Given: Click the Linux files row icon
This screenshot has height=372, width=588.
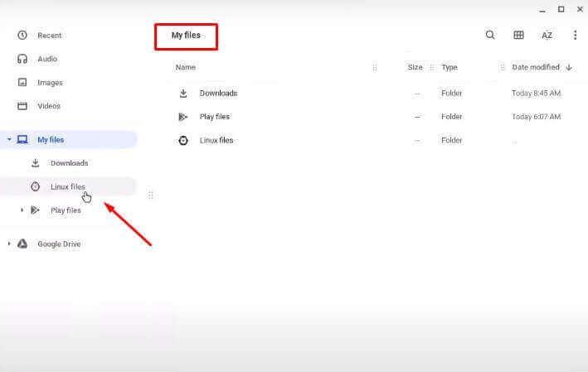Looking at the screenshot, I should click(183, 141).
